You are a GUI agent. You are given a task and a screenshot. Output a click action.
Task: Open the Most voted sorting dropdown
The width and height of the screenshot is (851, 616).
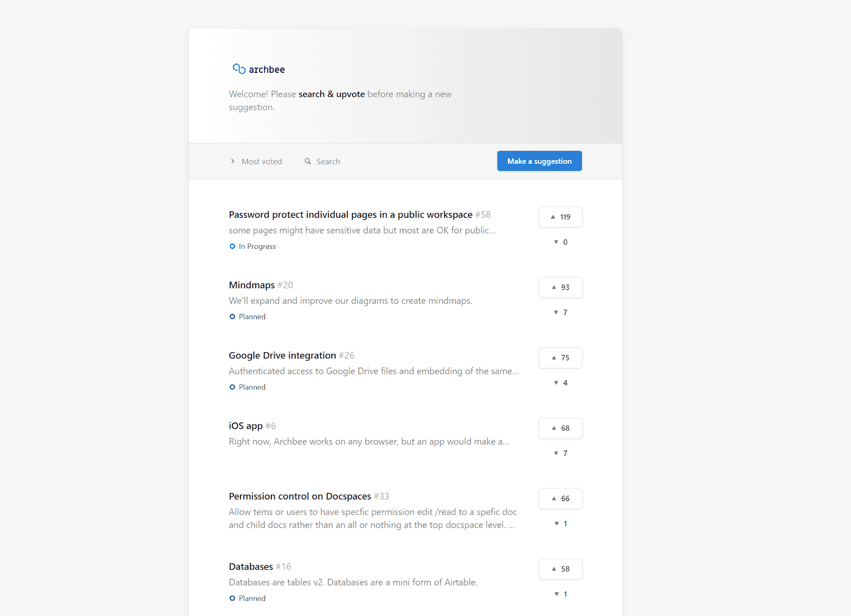pyautogui.click(x=262, y=162)
